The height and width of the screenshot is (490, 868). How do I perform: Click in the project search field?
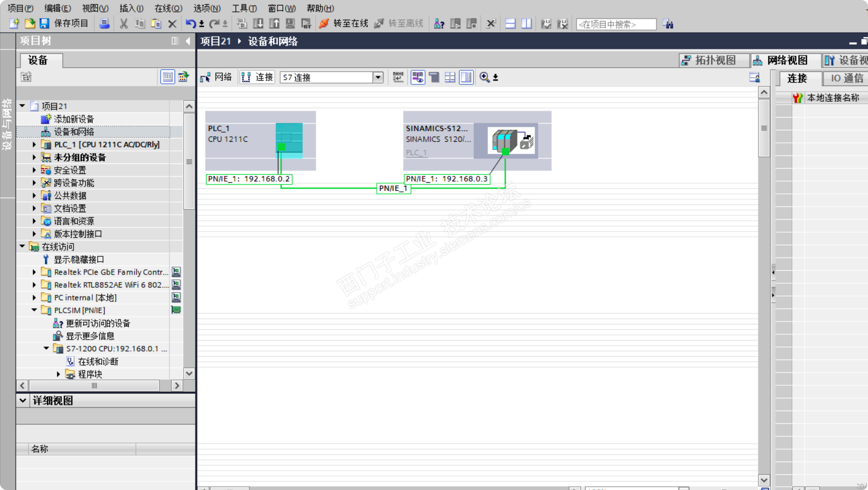pyautogui.click(x=616, y=24)
